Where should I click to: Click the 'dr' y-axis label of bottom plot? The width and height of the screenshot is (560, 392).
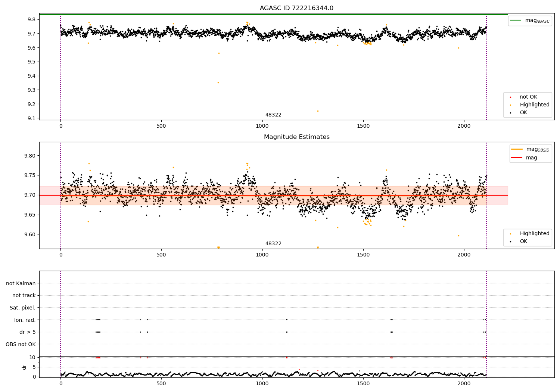click(x=24, y=367)
